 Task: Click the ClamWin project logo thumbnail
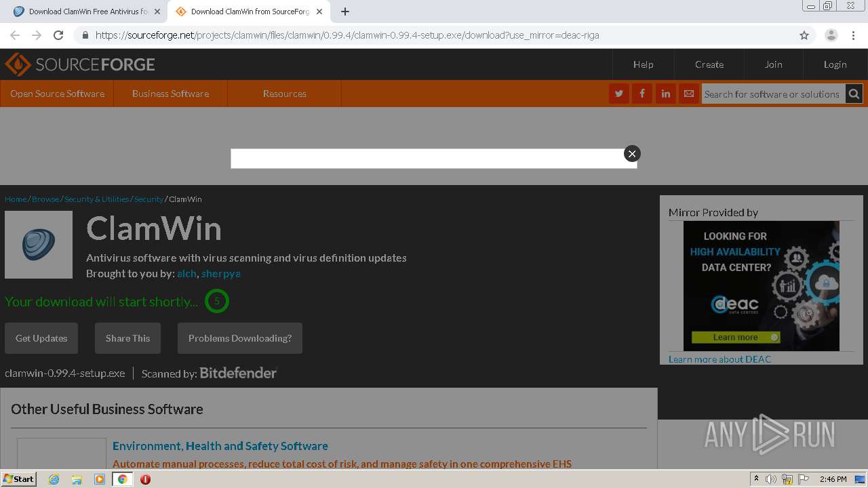tap(39, 245)
